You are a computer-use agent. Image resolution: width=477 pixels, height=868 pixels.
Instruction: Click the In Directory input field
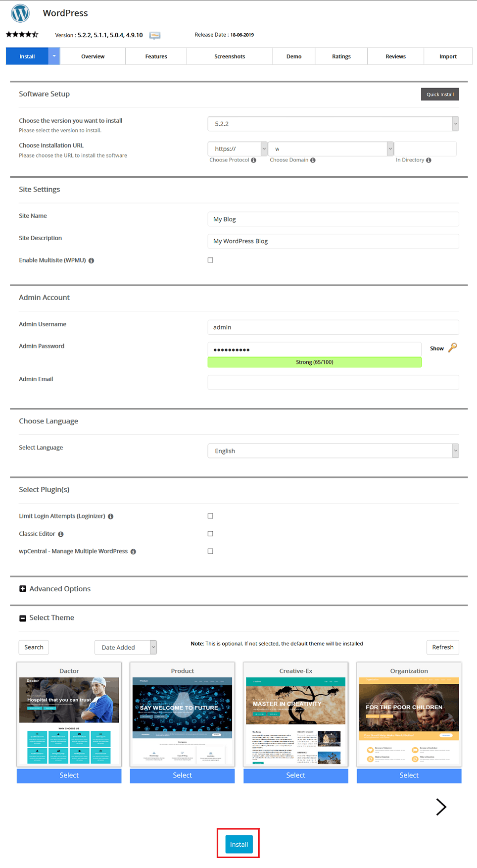coord(426,149)
